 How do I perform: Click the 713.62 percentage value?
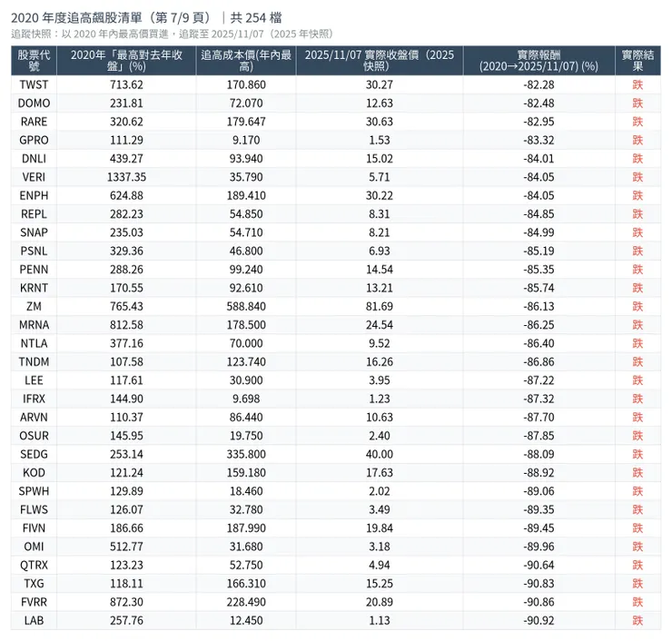tap(126, 84)
